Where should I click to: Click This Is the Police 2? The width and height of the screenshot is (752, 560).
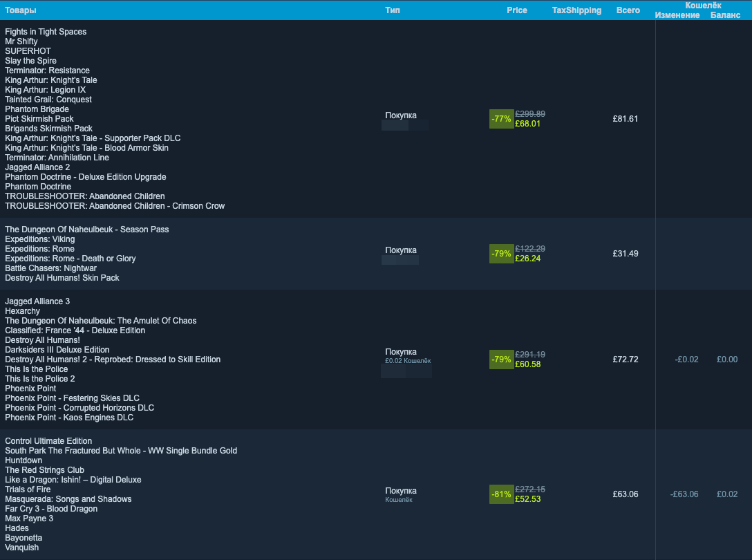[40, 379]
